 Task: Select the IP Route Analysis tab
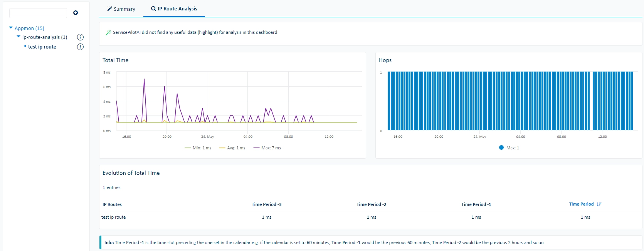point(174,9)
